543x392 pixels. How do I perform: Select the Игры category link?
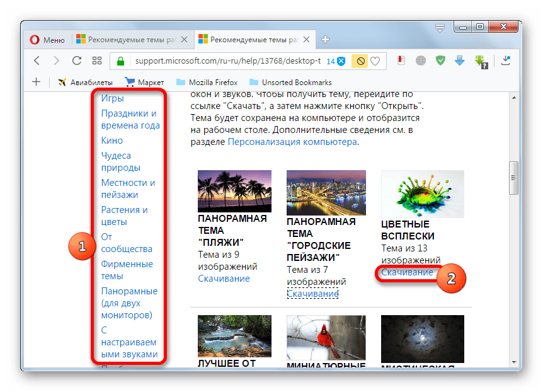coord(112,98)
